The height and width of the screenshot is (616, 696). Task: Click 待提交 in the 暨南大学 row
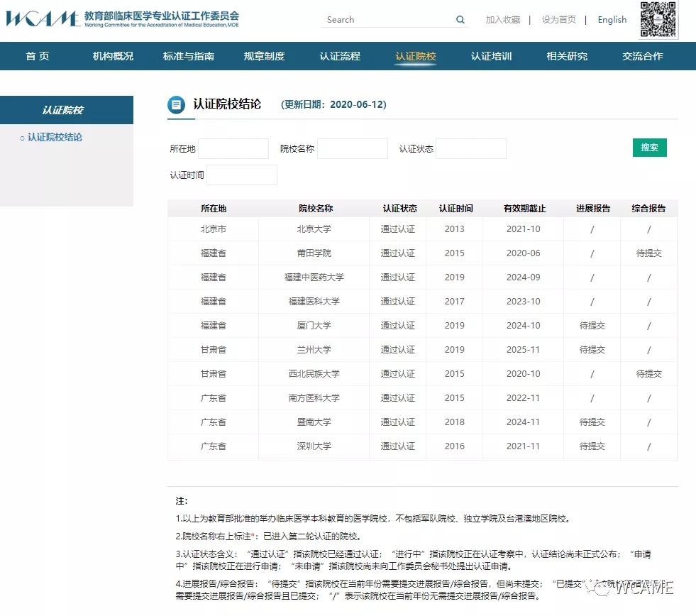tap(592, 422)
